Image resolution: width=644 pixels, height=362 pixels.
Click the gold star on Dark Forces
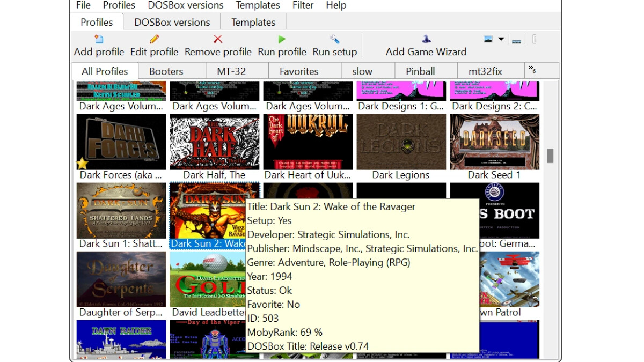[x=82, y=163]
